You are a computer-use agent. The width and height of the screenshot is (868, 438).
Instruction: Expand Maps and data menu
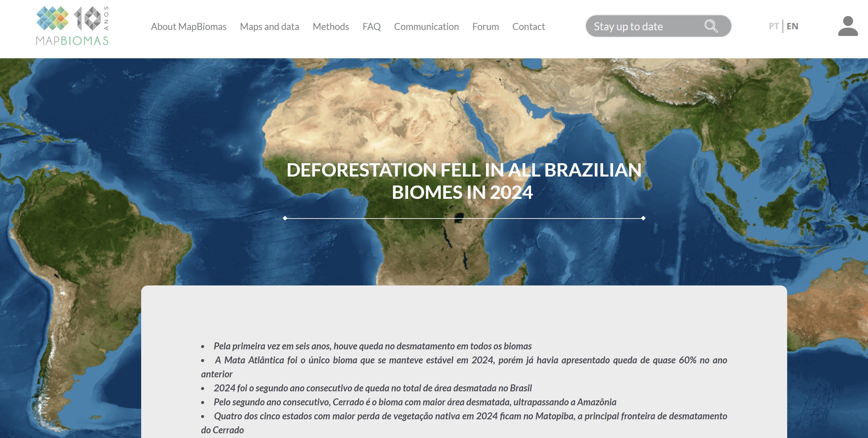point(269,27)
